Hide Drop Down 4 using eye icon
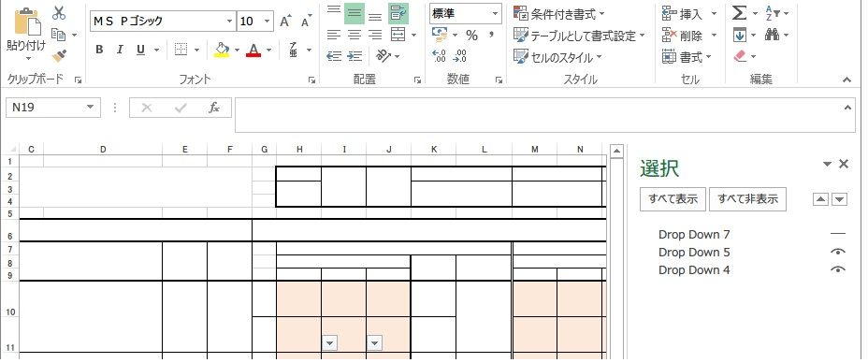The width and height of the screenshot is (868, 363). [838, 269]
